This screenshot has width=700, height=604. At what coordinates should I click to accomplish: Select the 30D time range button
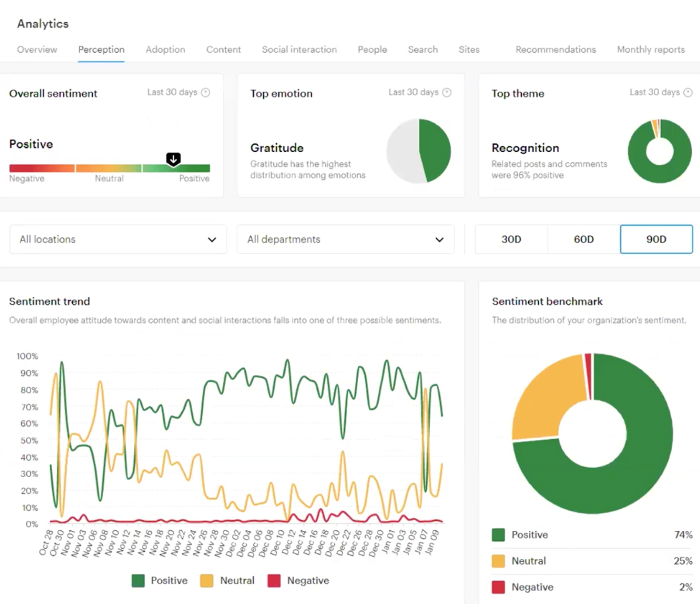(511, 239)
